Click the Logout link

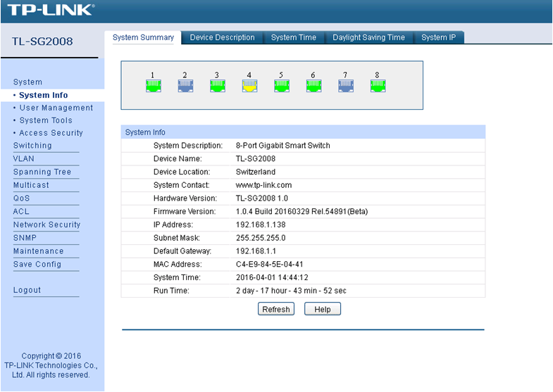click(27, 290)
